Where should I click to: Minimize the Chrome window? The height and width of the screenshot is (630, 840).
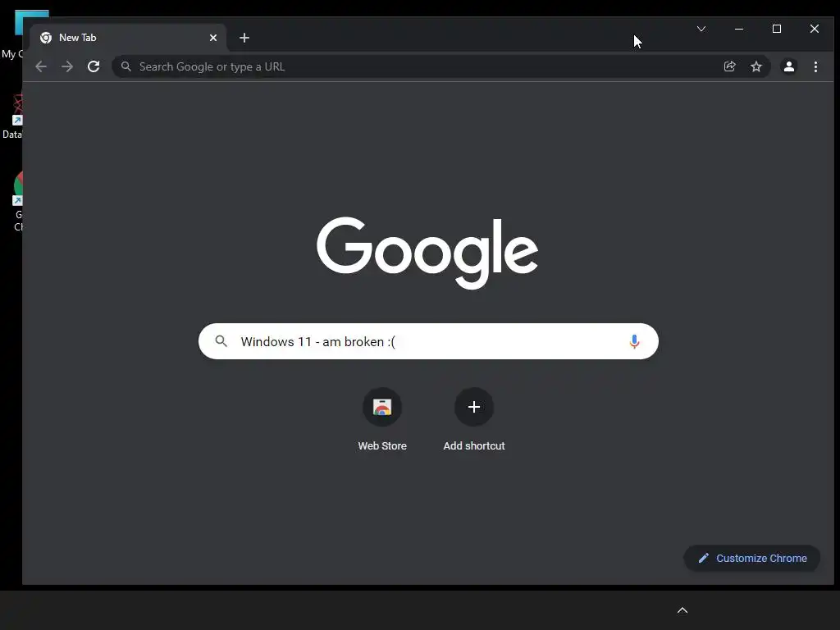(739, 29)
